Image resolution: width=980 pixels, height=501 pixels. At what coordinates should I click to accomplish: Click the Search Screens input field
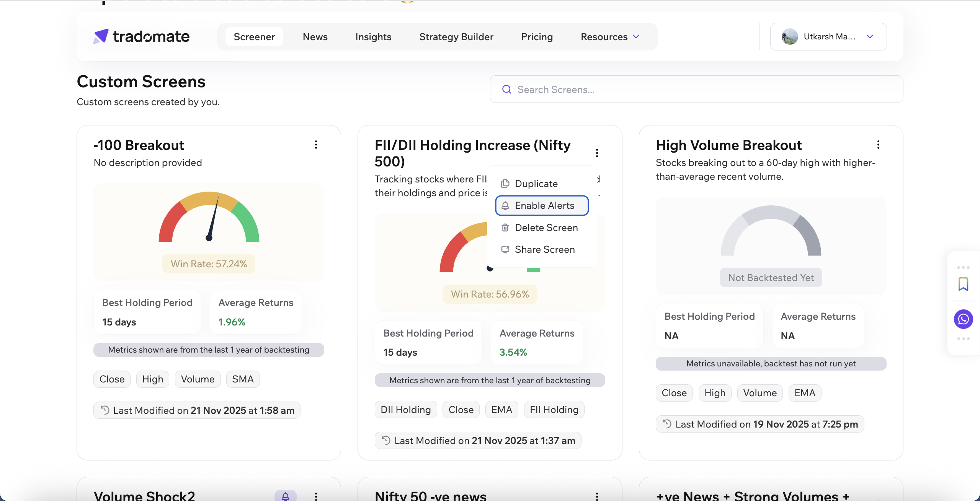click(x=697, y=89)
